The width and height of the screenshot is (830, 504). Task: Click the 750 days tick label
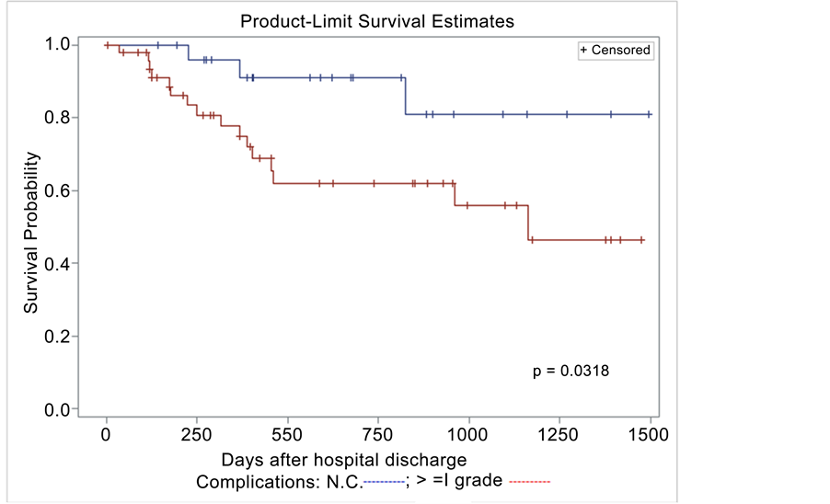(x=378, y=434)
